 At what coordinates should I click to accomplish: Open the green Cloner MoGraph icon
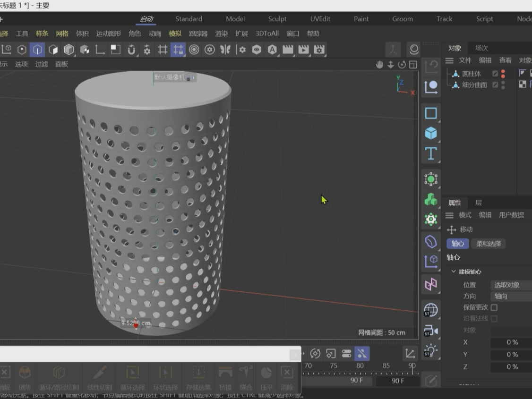point(430,200)
